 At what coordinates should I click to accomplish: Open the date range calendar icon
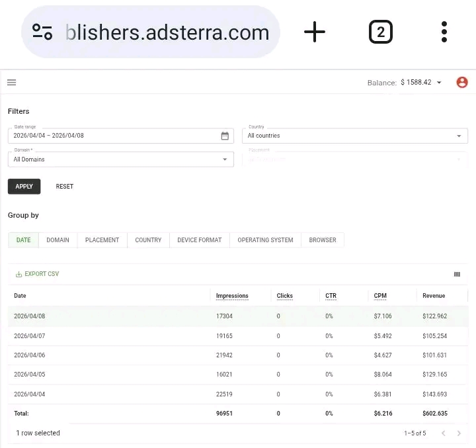pyautogui.click(x=225, y=136)
